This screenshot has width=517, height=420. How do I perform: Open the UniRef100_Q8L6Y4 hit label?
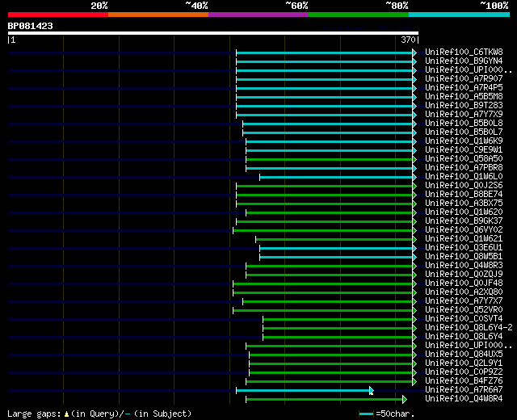(464, 337)
